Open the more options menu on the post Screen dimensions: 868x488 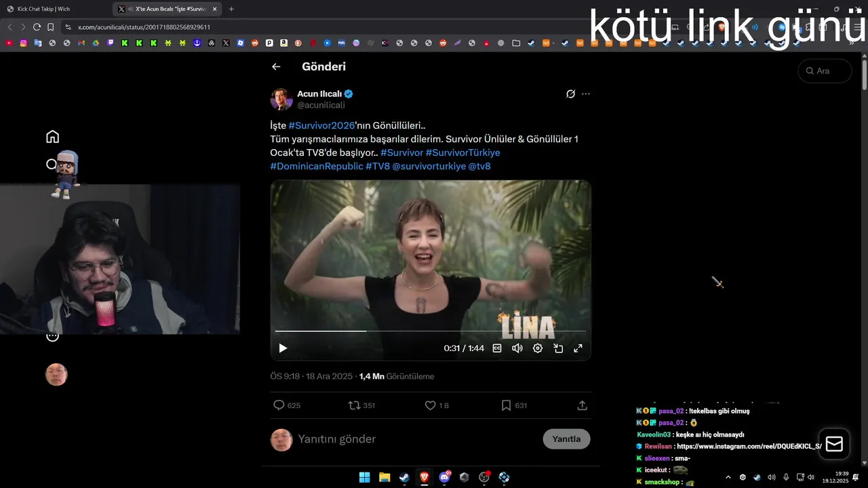click(x=586, y=94)
